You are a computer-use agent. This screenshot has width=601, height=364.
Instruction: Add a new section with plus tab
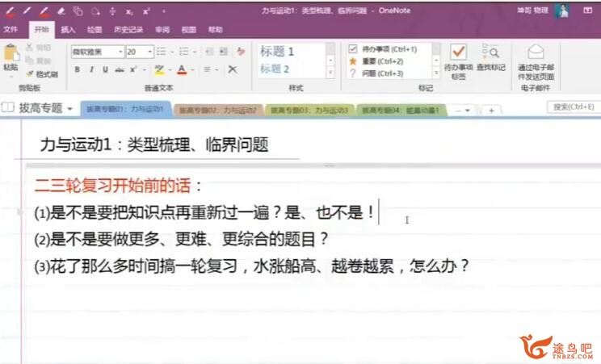(x=491, y=111)
